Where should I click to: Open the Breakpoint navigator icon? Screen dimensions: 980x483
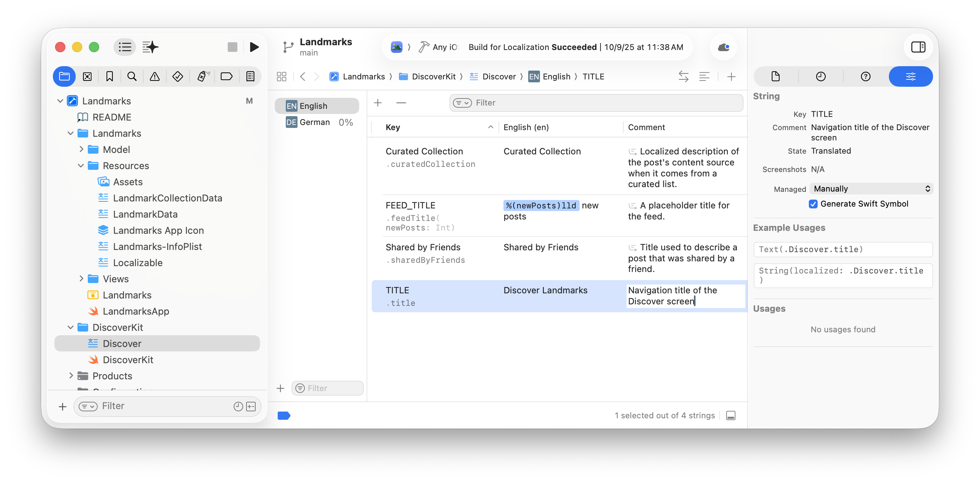coord(226,76)
